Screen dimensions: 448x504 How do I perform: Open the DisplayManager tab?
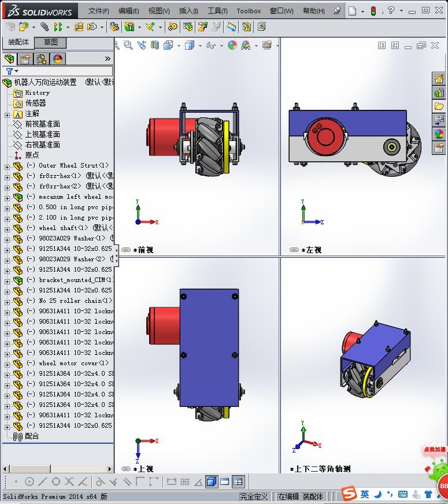click(x=58, y=59)
